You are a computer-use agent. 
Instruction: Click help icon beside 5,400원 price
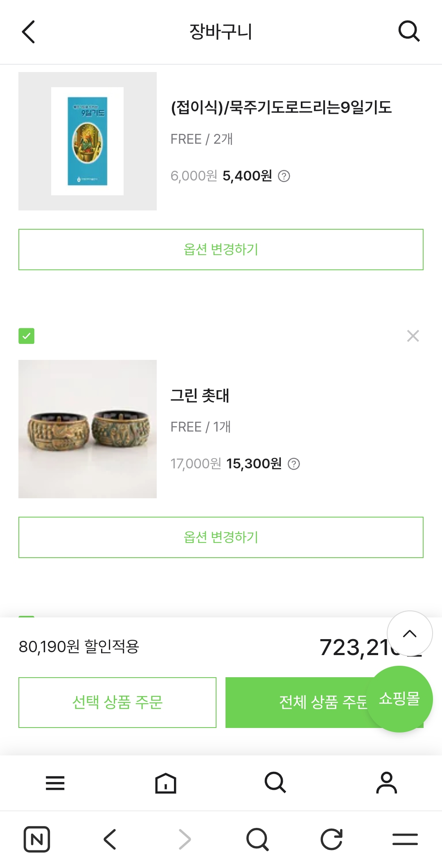point(284,176)
